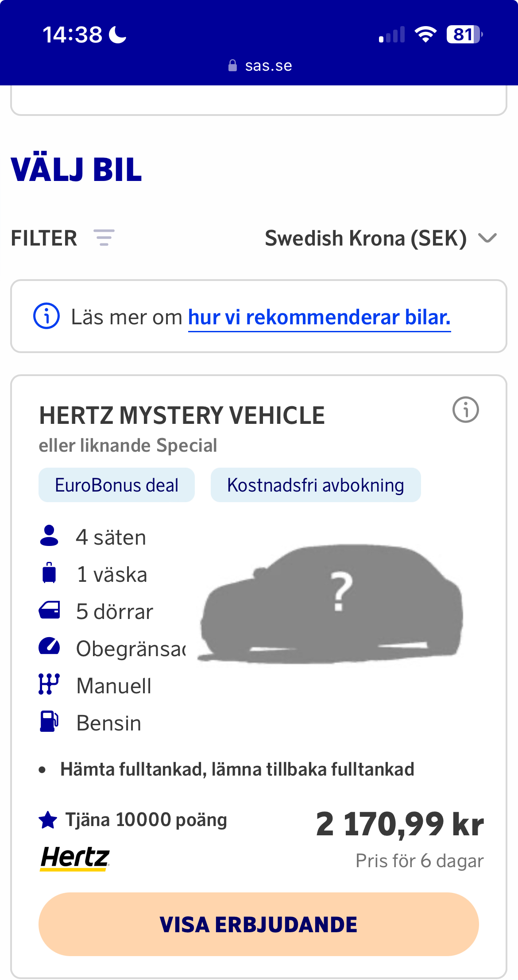Open the FILTER options
Image resolution: width=518 pixels, height=980 pixels.
(44, 238)
